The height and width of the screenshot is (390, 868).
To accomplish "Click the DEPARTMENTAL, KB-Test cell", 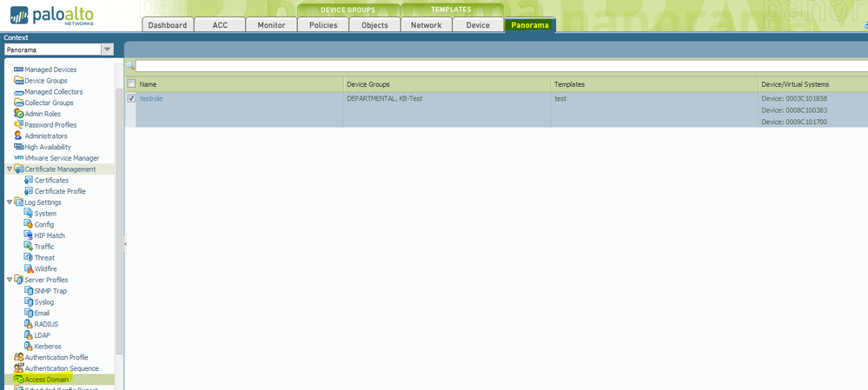I will (385, 98).
